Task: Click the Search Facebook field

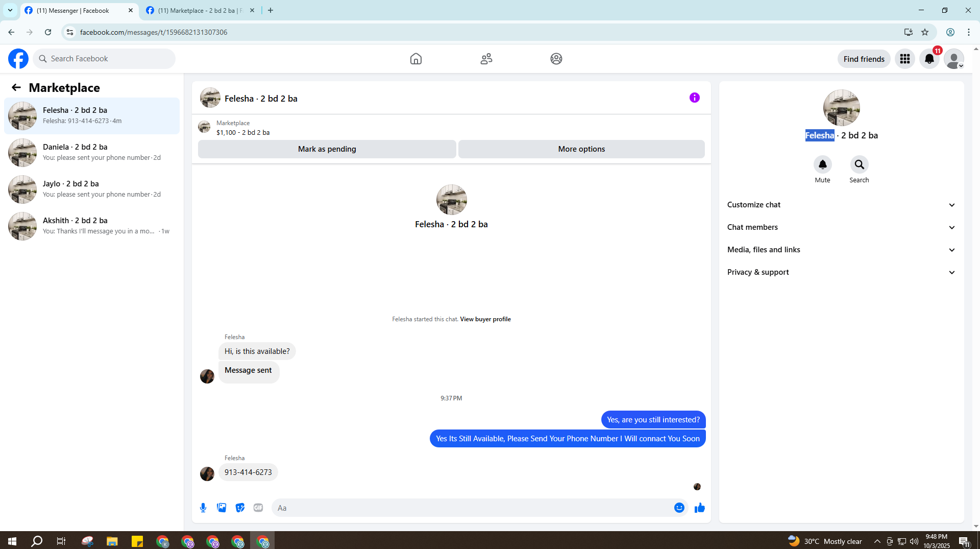Action: [104, 59]
